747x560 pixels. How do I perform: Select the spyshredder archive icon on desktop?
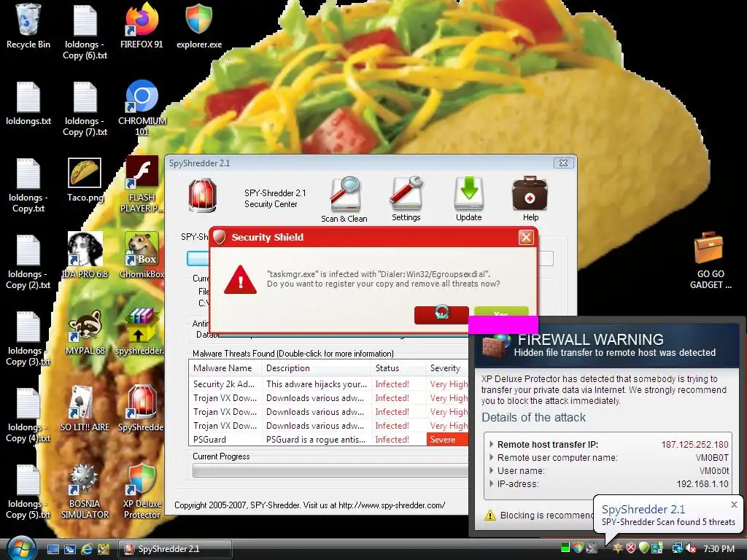(x=139, y=332)
